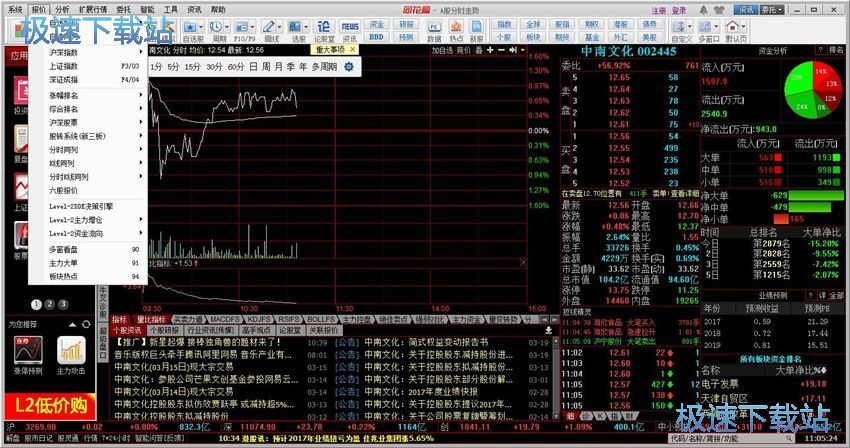This screenshot has height=448, width=850.
Task: Switch to sidebar page 3 dot
Action: 63,304
